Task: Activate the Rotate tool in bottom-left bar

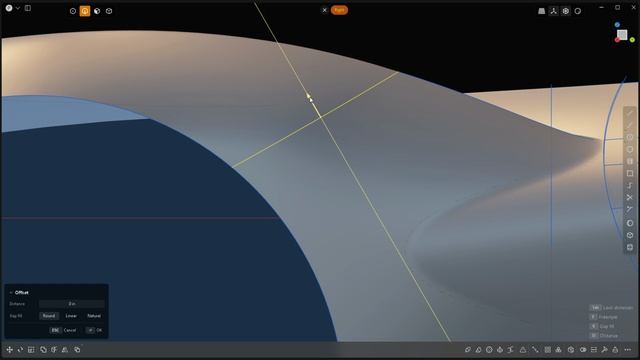Action: [x=20, y=350]
